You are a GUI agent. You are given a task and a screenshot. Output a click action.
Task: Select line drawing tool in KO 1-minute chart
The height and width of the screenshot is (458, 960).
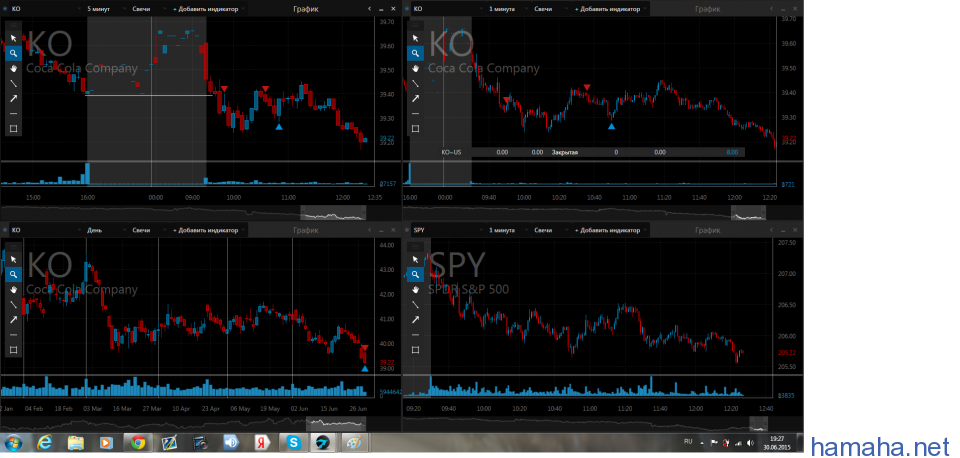point(416,83)
